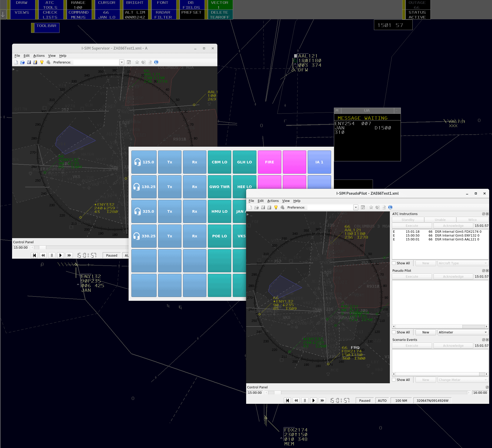Undock the Scenario Events panel
492x448 pixels.
pyautogui.click(x=484, y=340)
